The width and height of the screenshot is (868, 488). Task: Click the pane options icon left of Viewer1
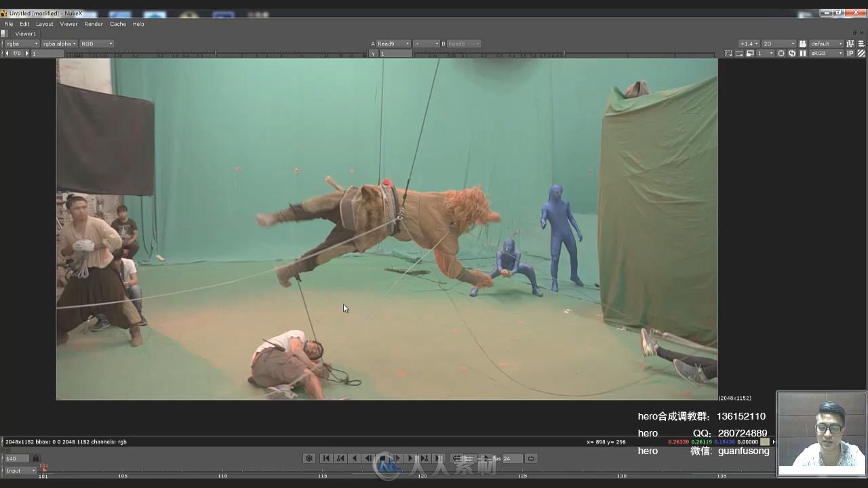point(4,33)
